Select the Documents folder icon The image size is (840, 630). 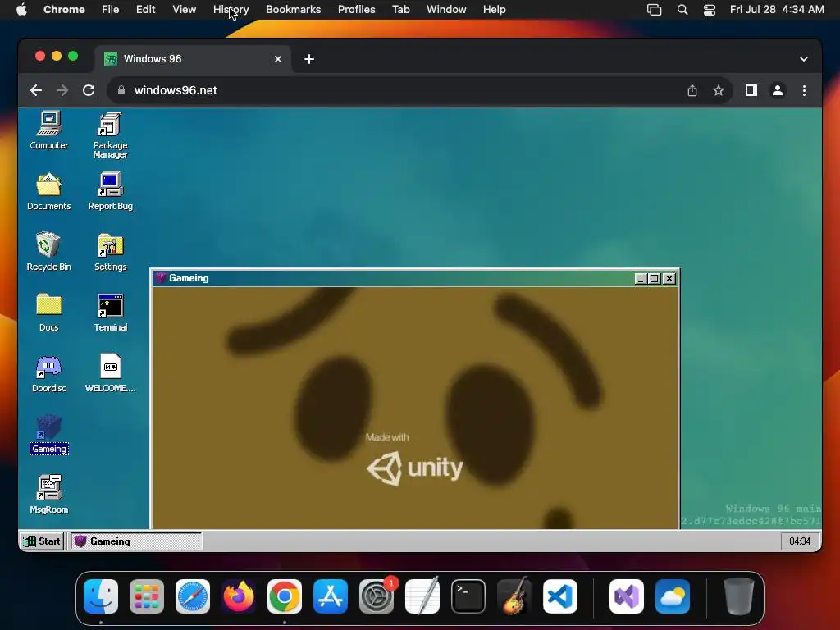[48, 191]
